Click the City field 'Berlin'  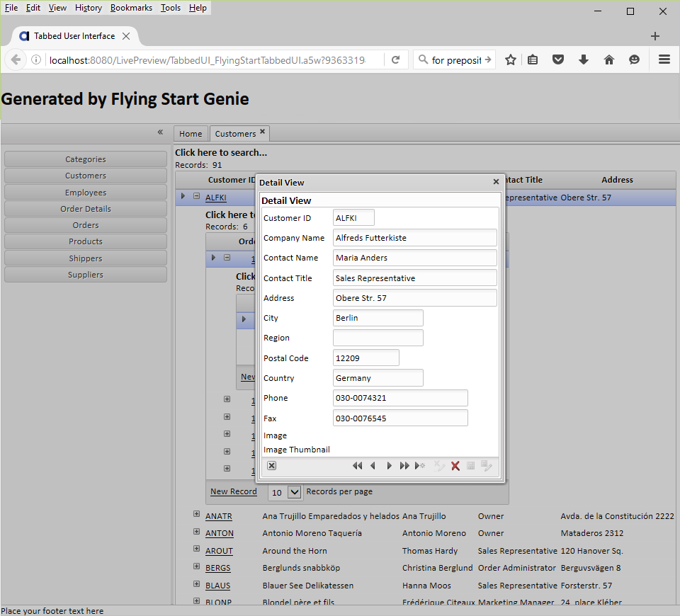378,318
